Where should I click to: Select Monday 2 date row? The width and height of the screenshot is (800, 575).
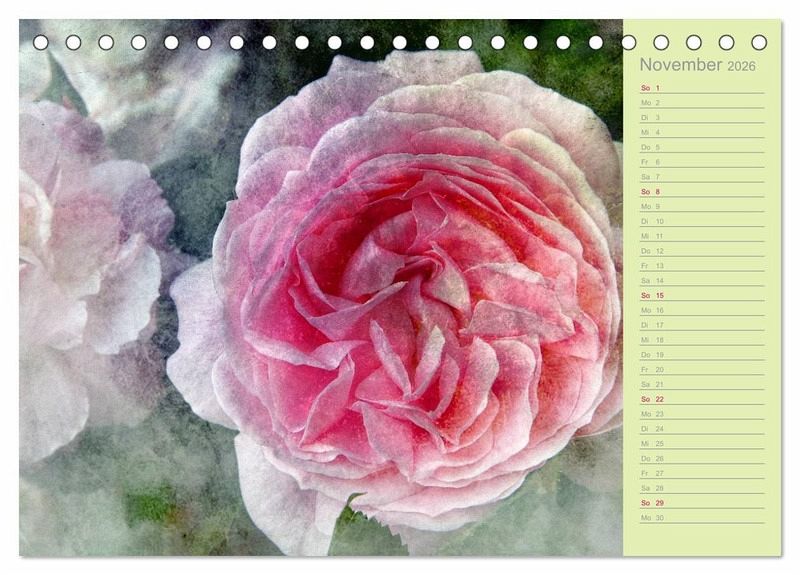pyautogui.click(x=701, y=103)
